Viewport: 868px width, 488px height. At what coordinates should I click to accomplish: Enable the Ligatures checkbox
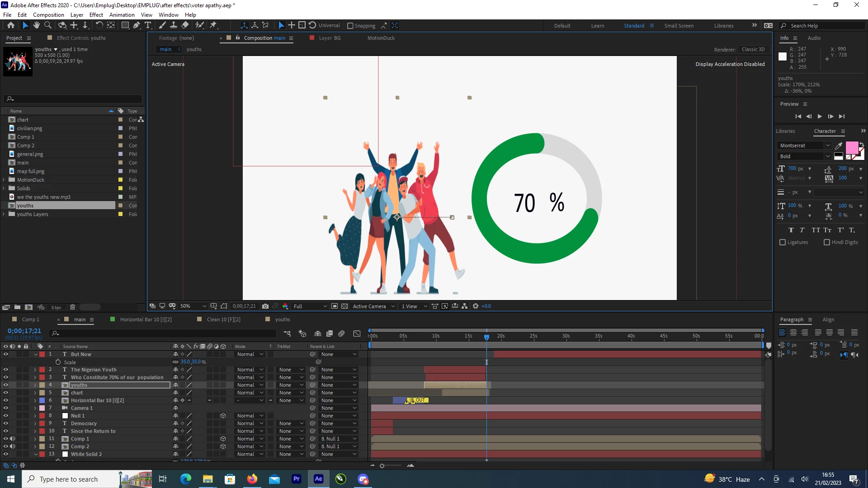point(783,242)
